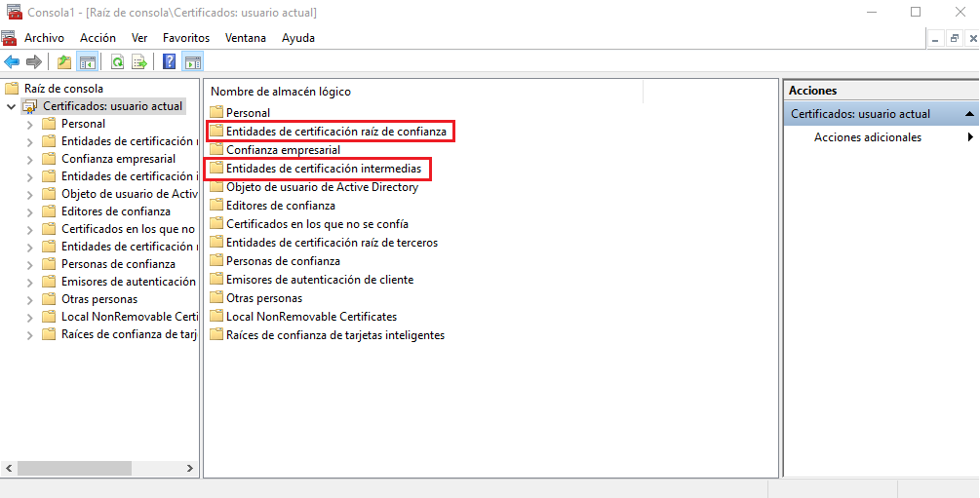Expand Acciones adicionales submenu arrow
The image size is (980, 498).
click(x=970, y=137)
